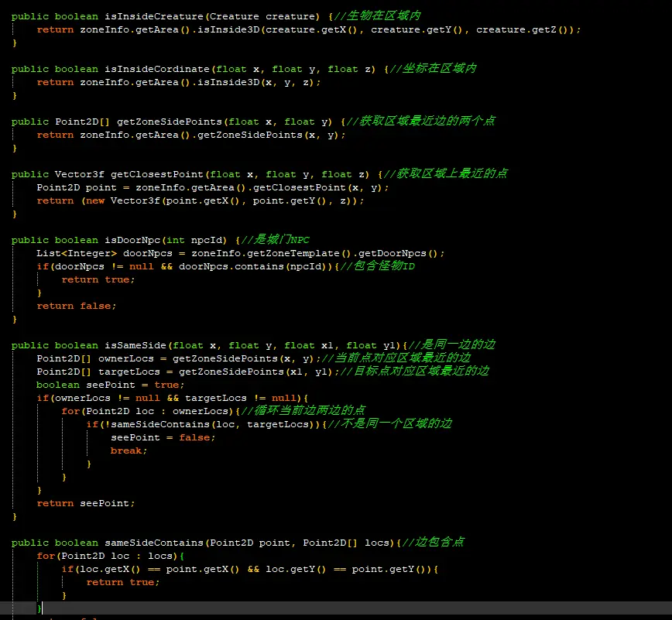Click the getDoorNpcs() call

pos(398,253)
